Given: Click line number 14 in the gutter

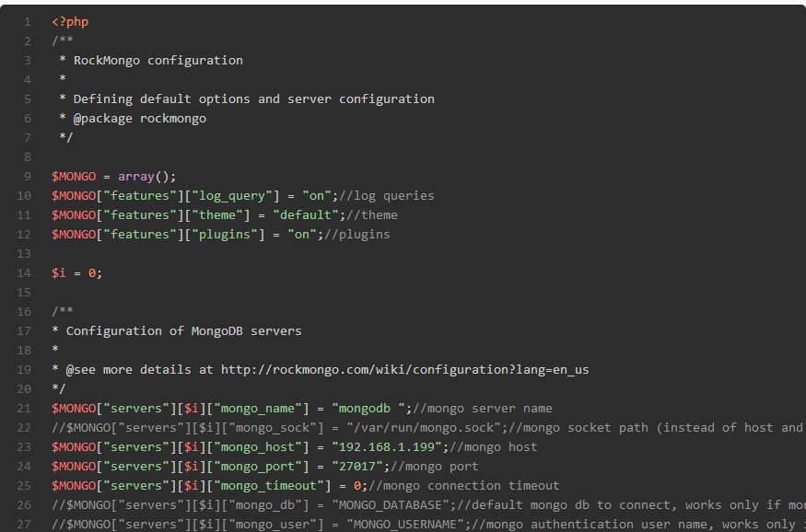Looking at the screenshot, I should point(24,272).
